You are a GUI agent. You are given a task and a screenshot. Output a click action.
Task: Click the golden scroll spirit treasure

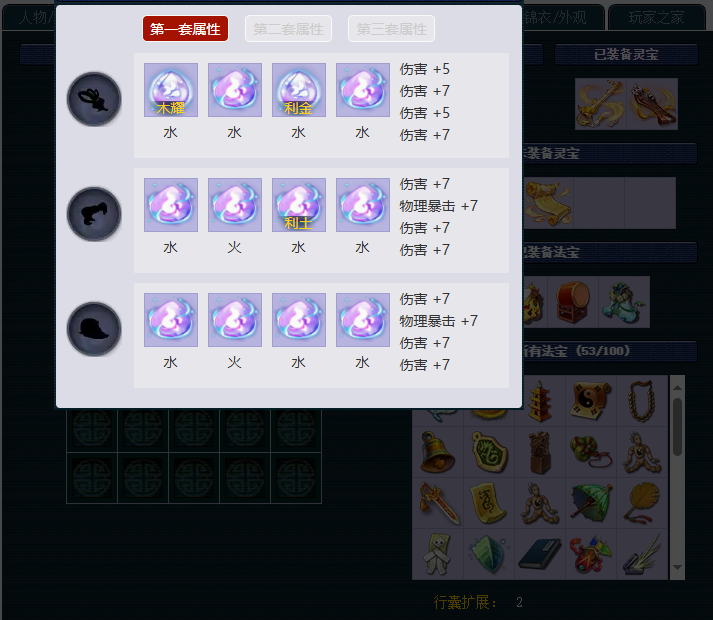coord(548,203)
